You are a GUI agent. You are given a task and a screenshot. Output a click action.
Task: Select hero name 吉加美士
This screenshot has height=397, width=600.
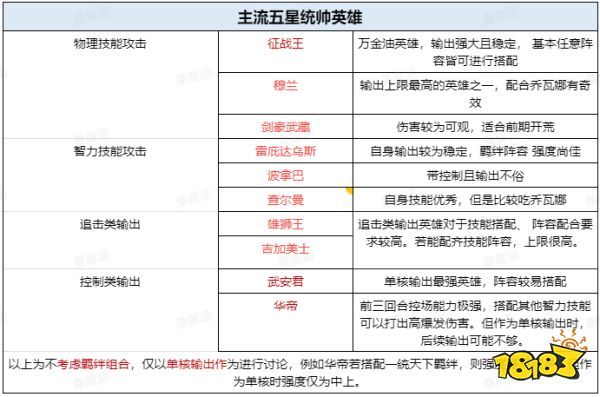click(x=285, y=249)
